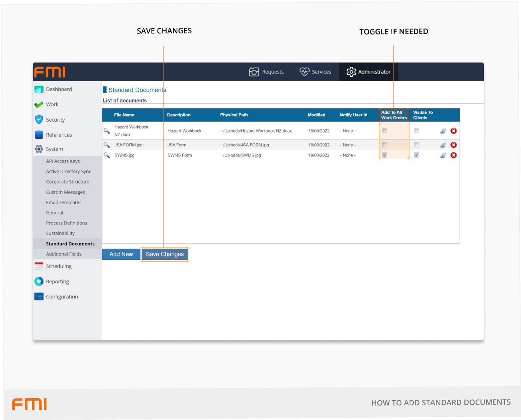Expand the System section in sidebar
The image size is (521, 420).
pos(54,149)
